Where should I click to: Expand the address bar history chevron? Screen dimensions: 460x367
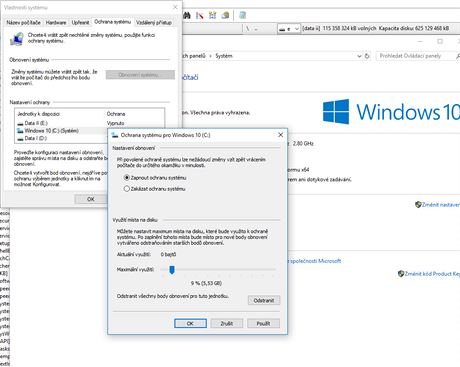click(x=359, y=56)
